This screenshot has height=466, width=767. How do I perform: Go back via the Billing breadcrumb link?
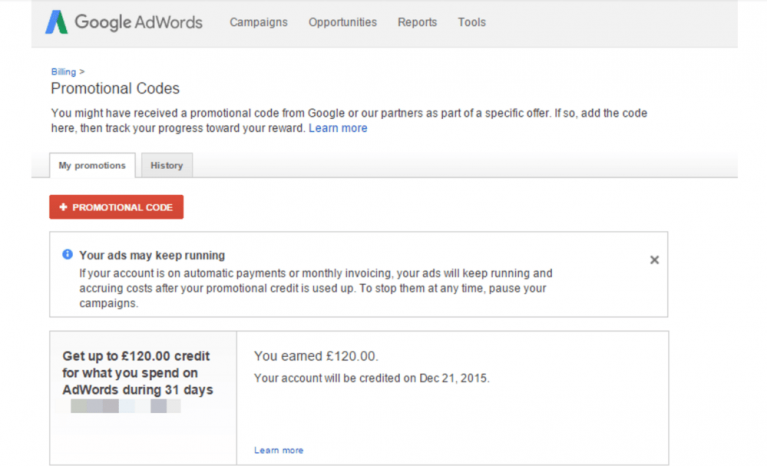coord(64,72)
